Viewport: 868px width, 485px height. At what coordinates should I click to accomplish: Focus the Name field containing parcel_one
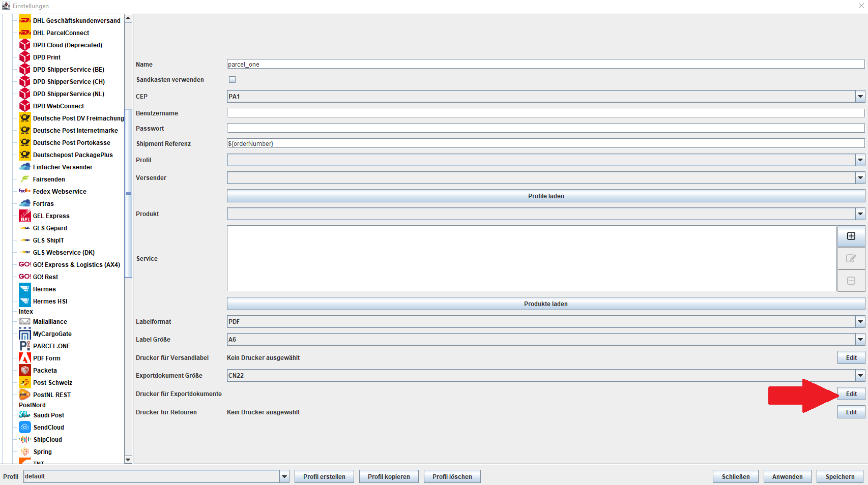click(546, 65)
